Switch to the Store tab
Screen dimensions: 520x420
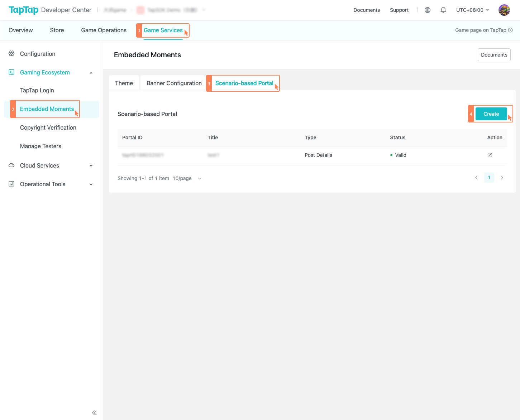[57, 30]
